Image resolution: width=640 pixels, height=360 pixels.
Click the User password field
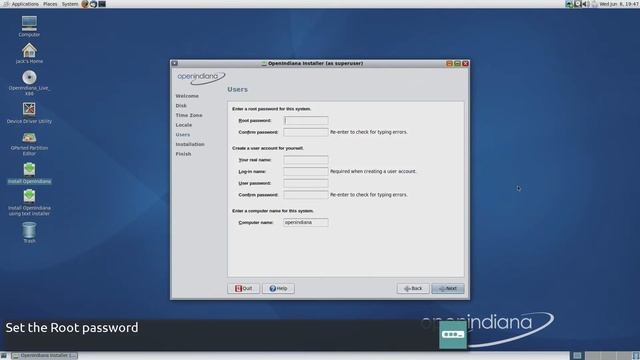click(x=306, y=183)
